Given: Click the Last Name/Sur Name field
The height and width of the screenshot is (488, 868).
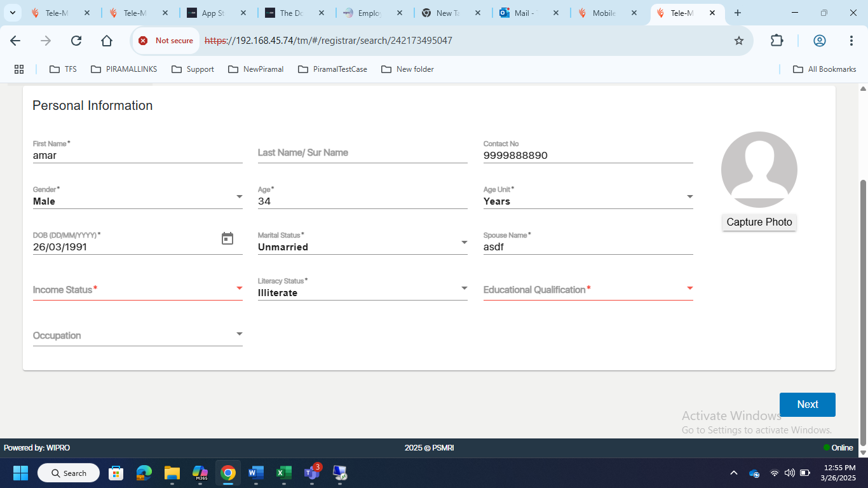Looking at the screenshot, I should point(362,153).
